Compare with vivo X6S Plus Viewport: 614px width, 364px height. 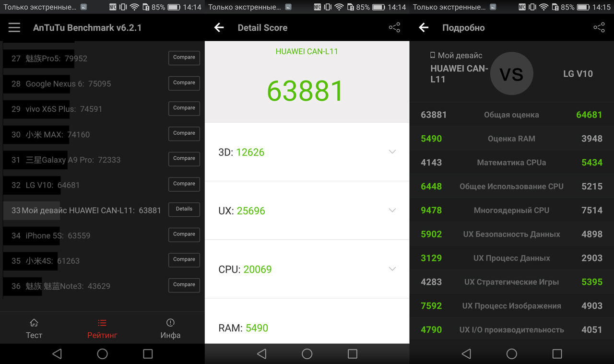(x=184, y=108)
